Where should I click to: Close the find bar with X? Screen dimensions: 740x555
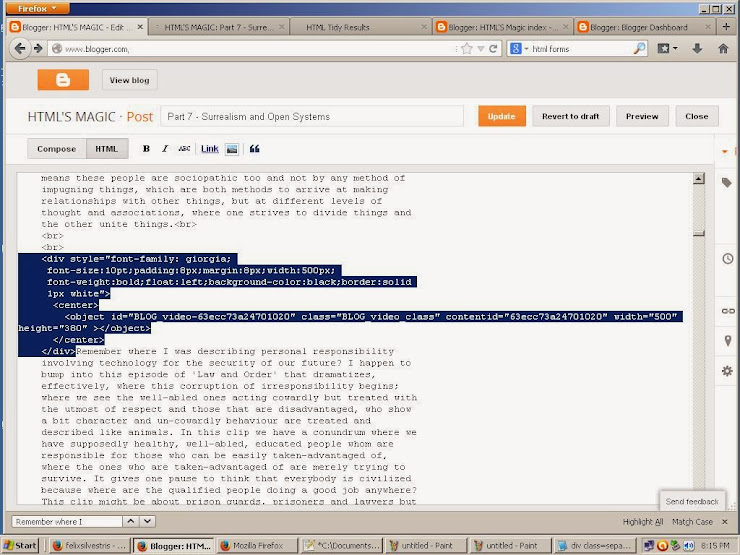(725, 521)
